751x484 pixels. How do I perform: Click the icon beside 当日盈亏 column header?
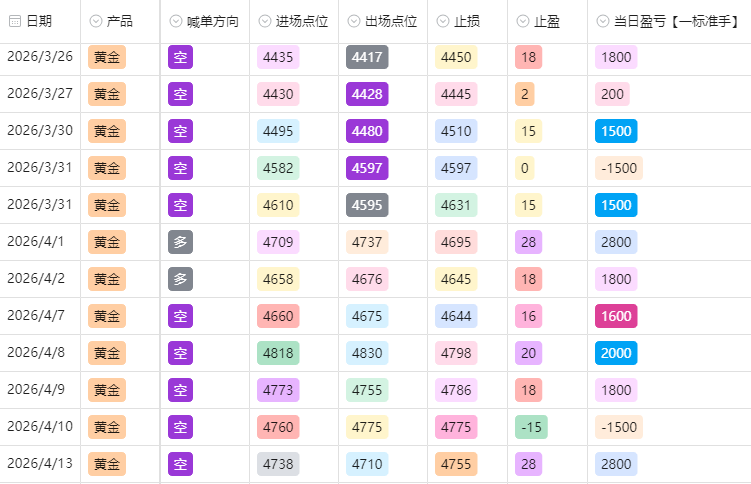[604, 21]
